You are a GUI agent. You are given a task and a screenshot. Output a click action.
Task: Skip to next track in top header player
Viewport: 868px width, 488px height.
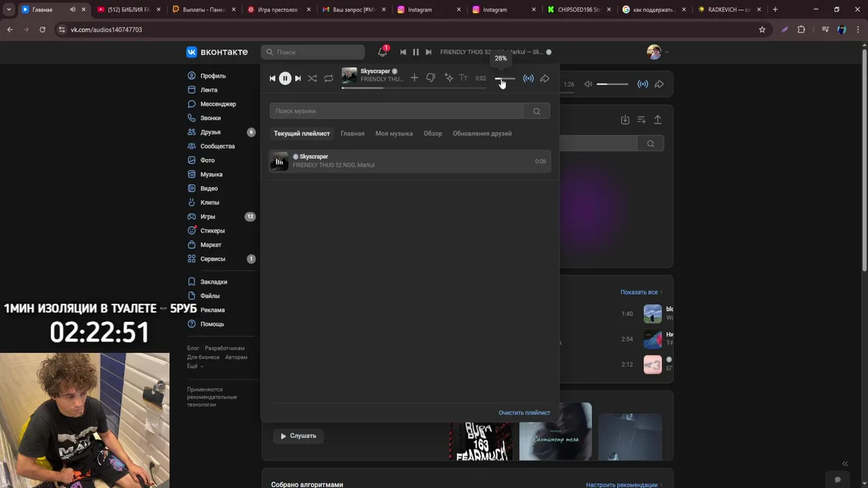point(429,52)
